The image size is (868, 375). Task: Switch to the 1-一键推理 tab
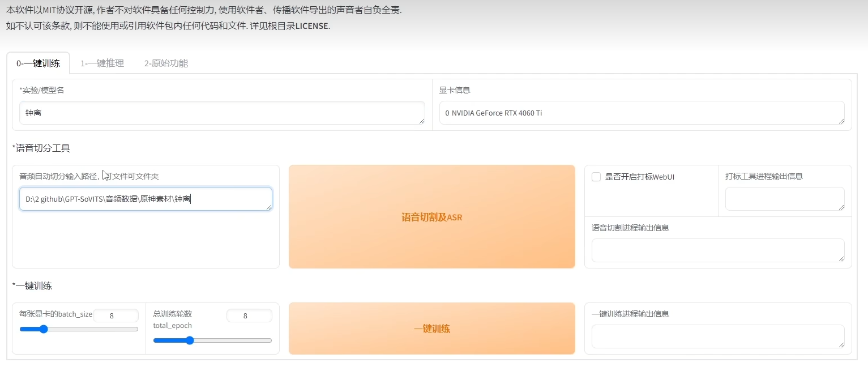(102, 63)
